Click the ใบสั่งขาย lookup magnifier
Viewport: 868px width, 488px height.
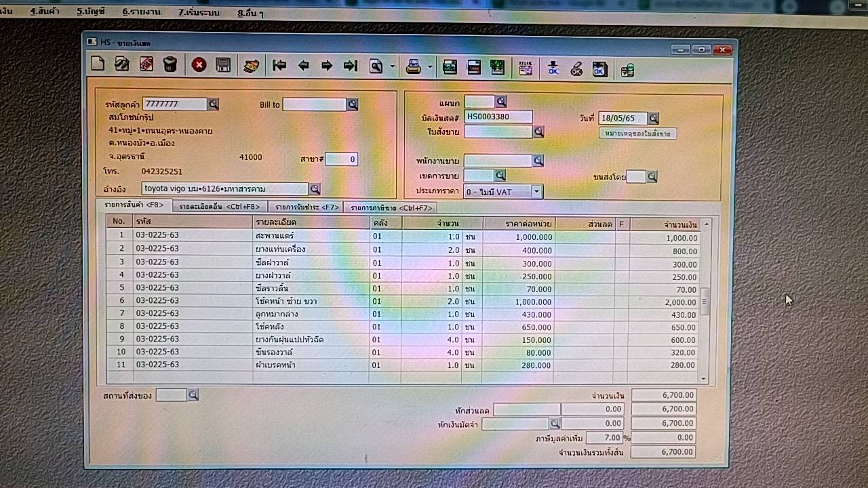coord(538,131)
